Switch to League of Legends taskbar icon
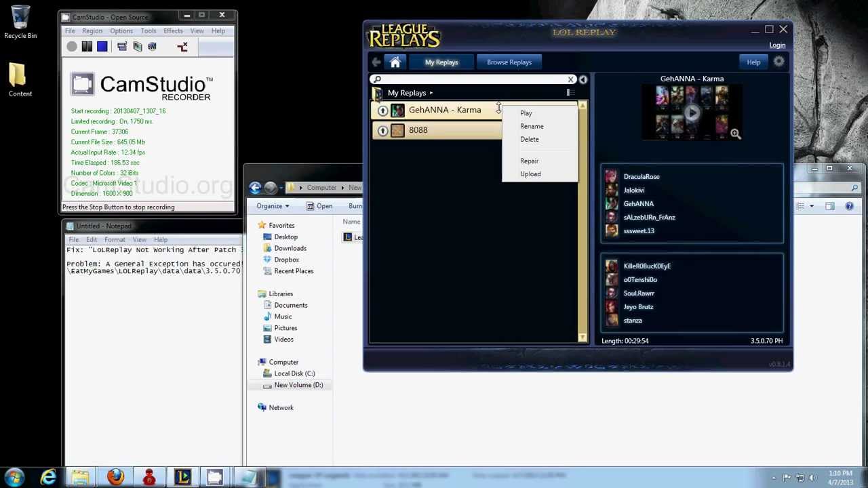Screen dimensions: 868x488 pos(182,478)
